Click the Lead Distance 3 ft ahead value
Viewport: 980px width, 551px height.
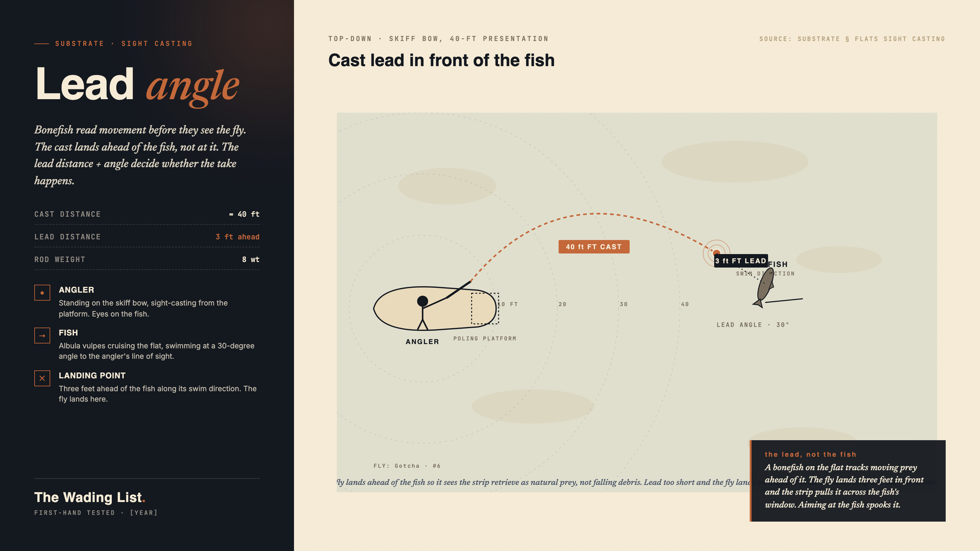[237, 237]
